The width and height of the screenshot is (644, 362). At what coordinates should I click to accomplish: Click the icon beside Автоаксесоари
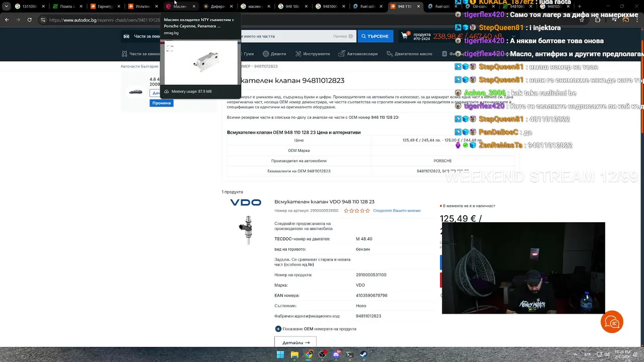[342, 54]
